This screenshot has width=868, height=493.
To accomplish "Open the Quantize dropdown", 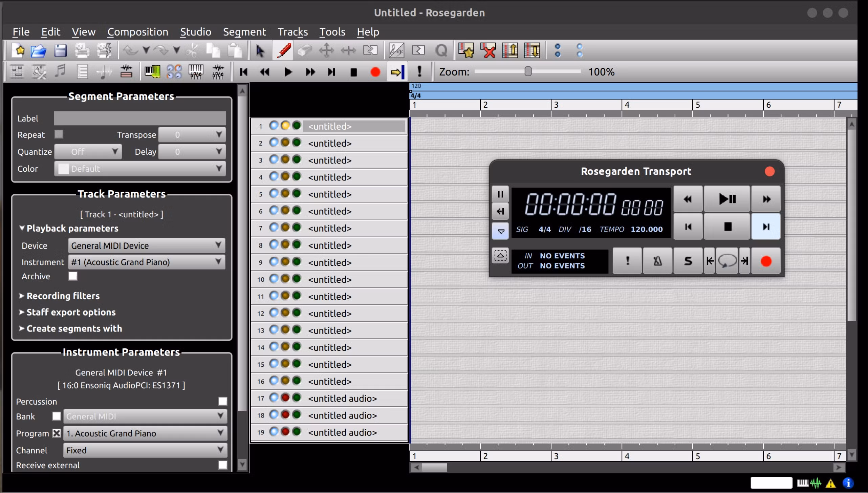I will pyautogui.click(x=88, y=152).
